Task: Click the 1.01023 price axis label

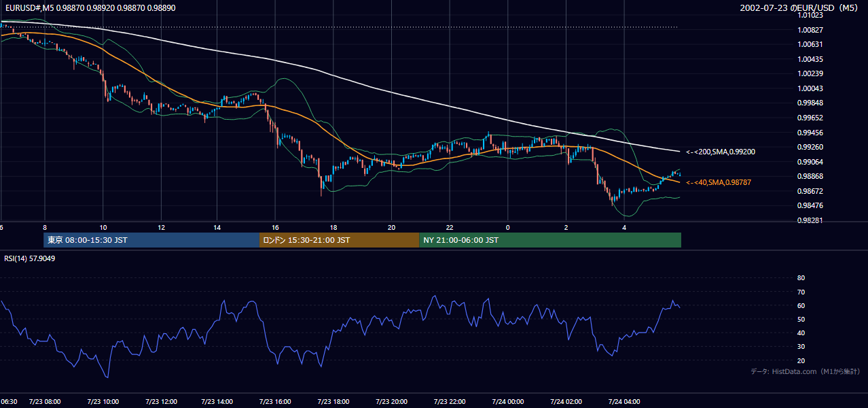Action: pyautogui.click(x=810, y=16)
